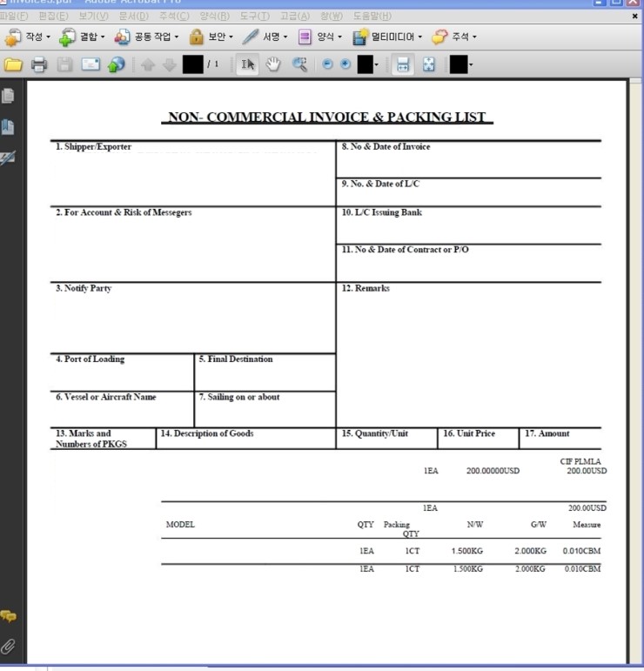Open the find box dropdown arrow

[471, 65]
